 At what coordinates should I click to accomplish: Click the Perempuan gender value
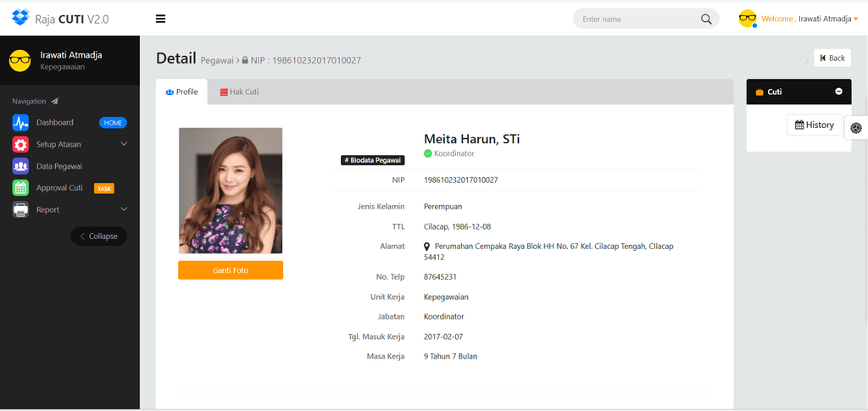tap(442, 207)
